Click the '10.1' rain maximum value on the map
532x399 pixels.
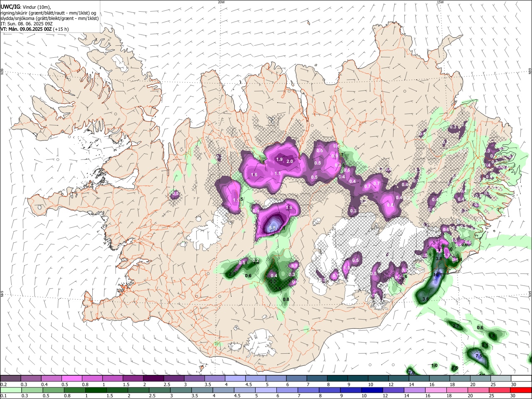438,275
